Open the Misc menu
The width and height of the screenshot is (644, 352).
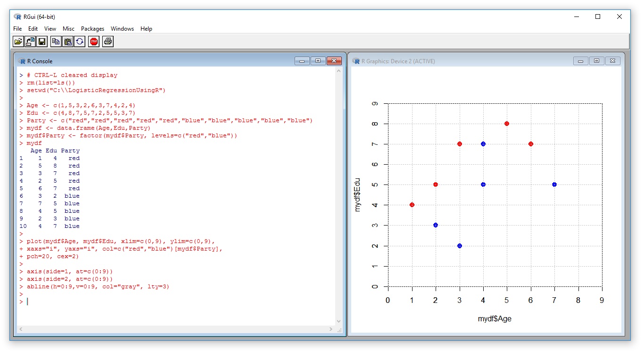[68, 29]
